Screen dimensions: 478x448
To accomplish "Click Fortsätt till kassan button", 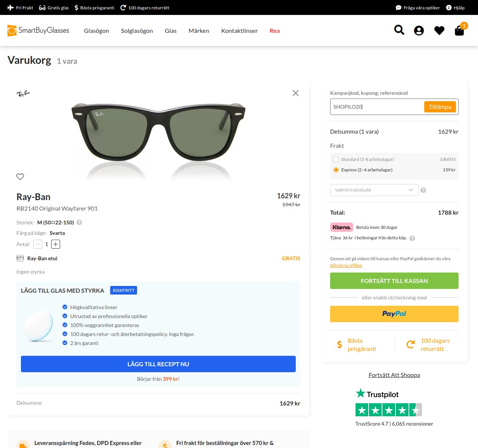I will (394, 281).
